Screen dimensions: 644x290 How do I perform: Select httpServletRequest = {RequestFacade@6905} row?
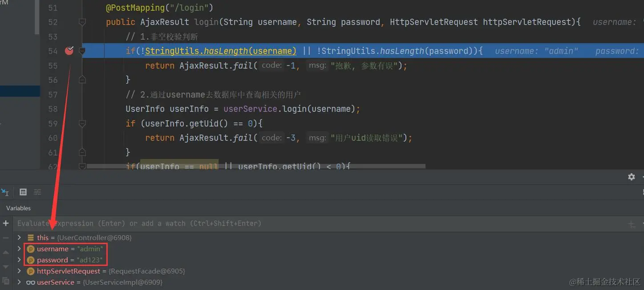(328, 271)
